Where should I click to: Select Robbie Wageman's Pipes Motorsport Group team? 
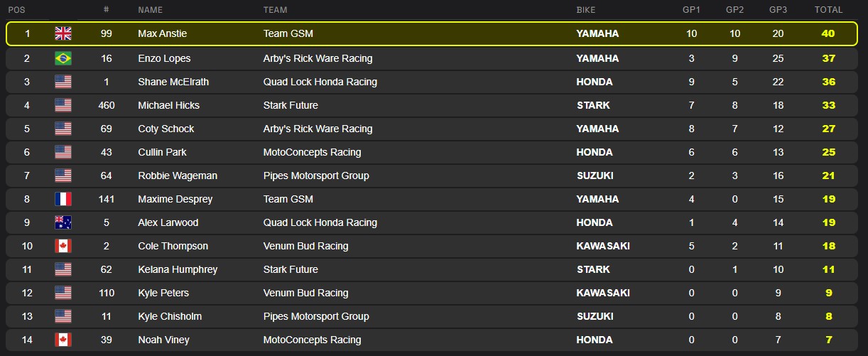coord(315,176)
